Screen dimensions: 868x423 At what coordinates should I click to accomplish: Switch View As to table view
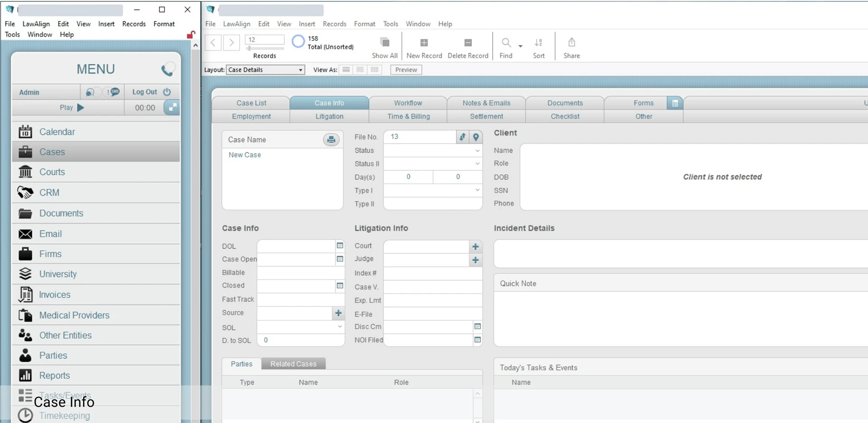coord(375,70)
